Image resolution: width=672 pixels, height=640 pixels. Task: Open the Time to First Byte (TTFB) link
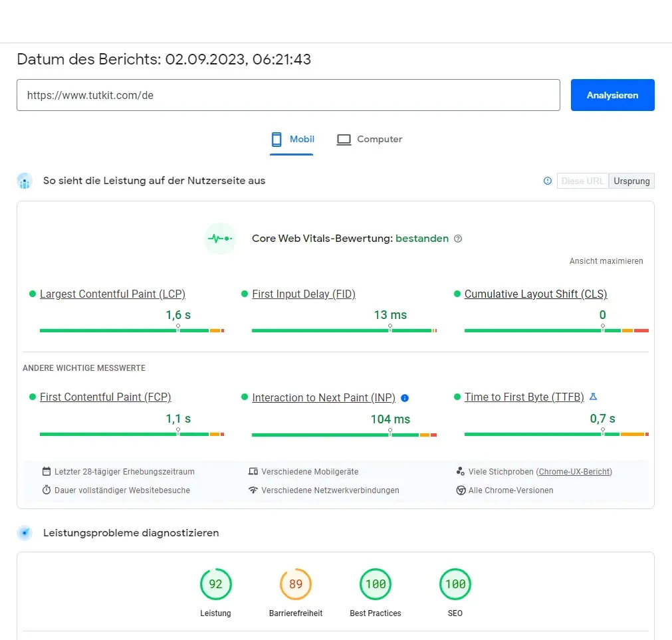(x=524, y=397)
